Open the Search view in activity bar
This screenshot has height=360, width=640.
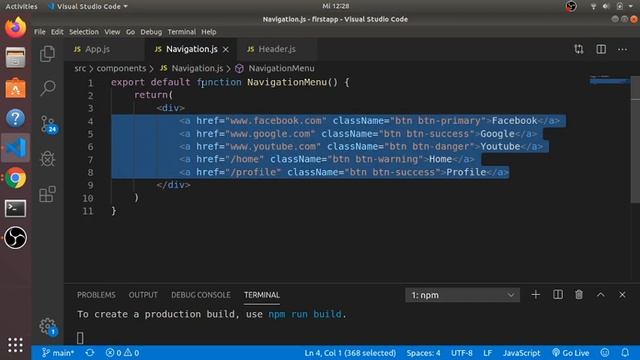(x=47, y=88)
